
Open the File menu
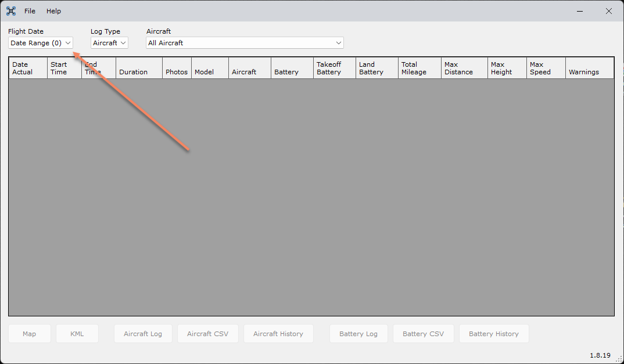point(30,11)
